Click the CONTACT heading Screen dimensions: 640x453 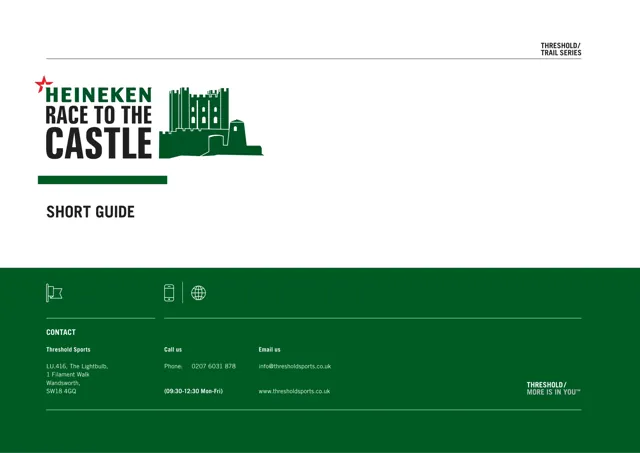(x=61, y=332)
